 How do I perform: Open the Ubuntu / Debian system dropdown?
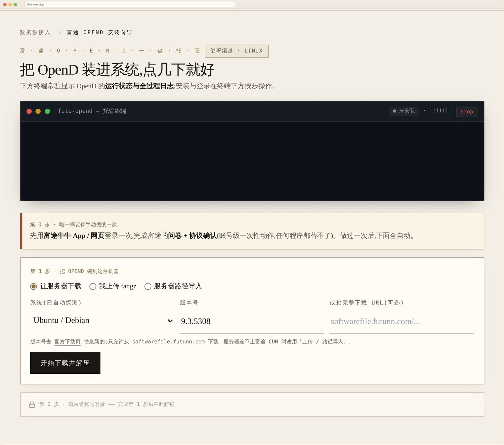(x=102, y=321)
